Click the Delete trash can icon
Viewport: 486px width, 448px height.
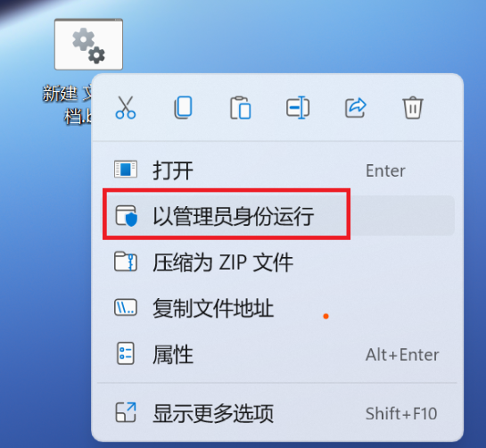click(413, 108)
